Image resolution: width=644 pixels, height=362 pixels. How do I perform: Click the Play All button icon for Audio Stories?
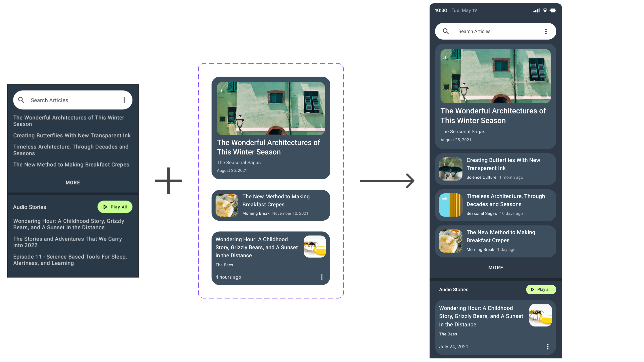tap(533, 289)
